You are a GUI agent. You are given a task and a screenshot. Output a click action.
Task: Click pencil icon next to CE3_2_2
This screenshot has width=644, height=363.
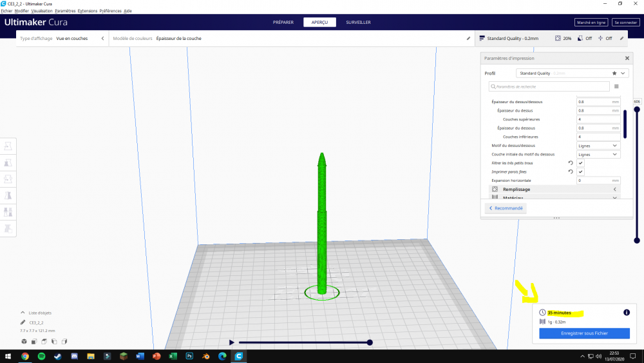pyautogui.click(x=23, y=322)
